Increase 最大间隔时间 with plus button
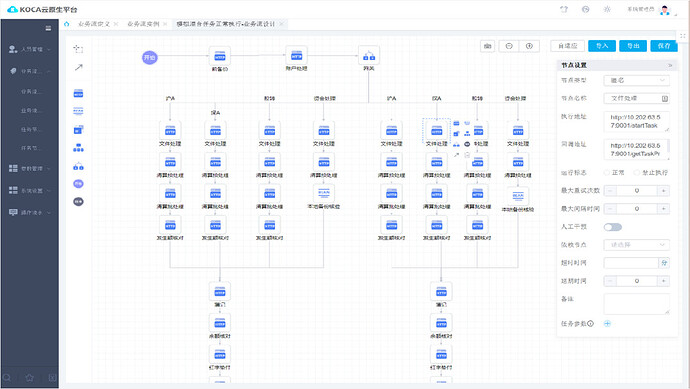690x389 pixels. (x=664, y=209)
